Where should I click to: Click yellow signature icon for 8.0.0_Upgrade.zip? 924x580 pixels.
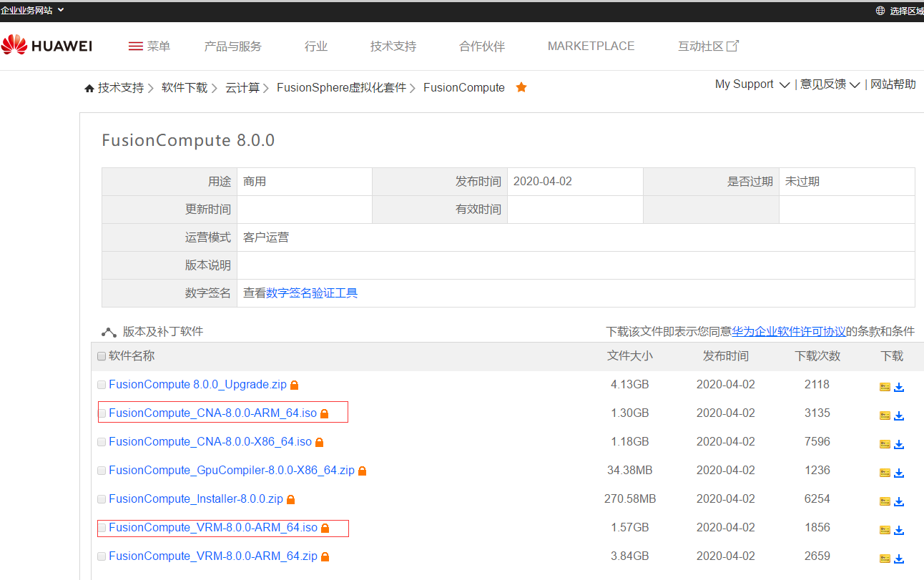coord(885,387)
